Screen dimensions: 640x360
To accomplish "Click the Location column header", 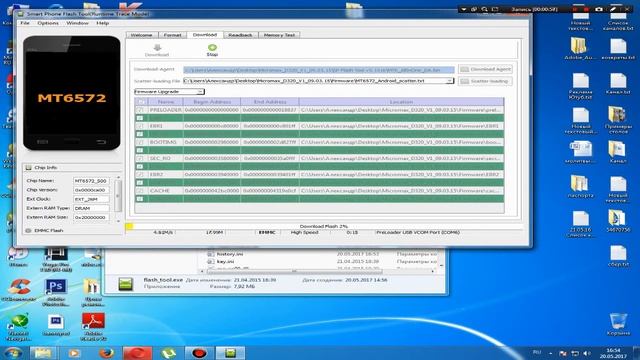I will click(x=401, y=102).
